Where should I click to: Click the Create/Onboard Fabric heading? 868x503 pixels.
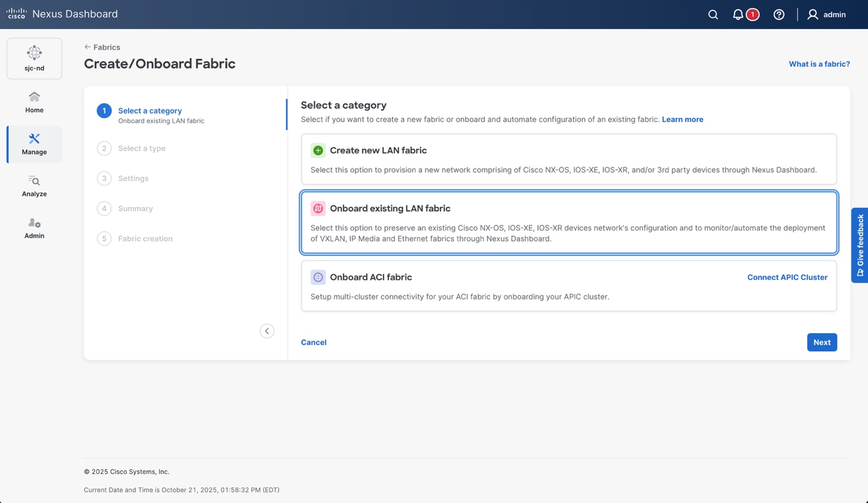[x=160, y=64]
